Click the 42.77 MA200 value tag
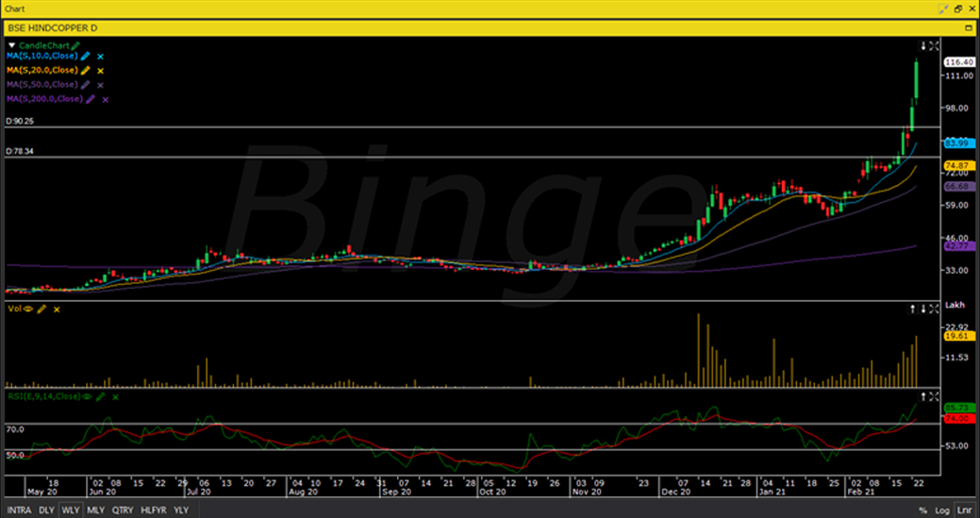Viewport: 980px width, 518px height. (959, 247)
